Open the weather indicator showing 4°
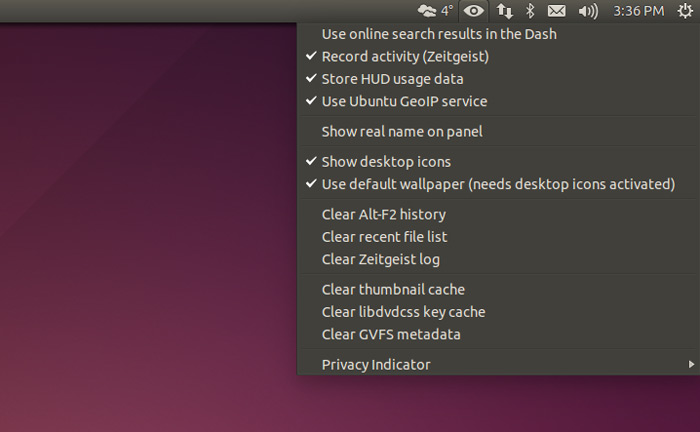 pos(435,11)
